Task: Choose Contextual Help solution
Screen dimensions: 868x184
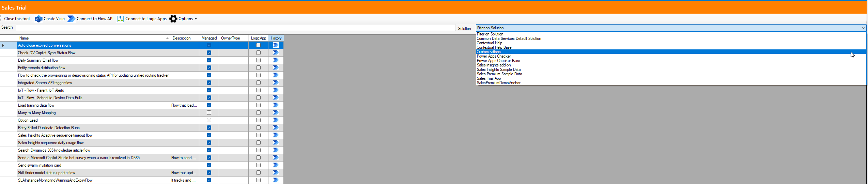Action: click(x=671, y=43)
